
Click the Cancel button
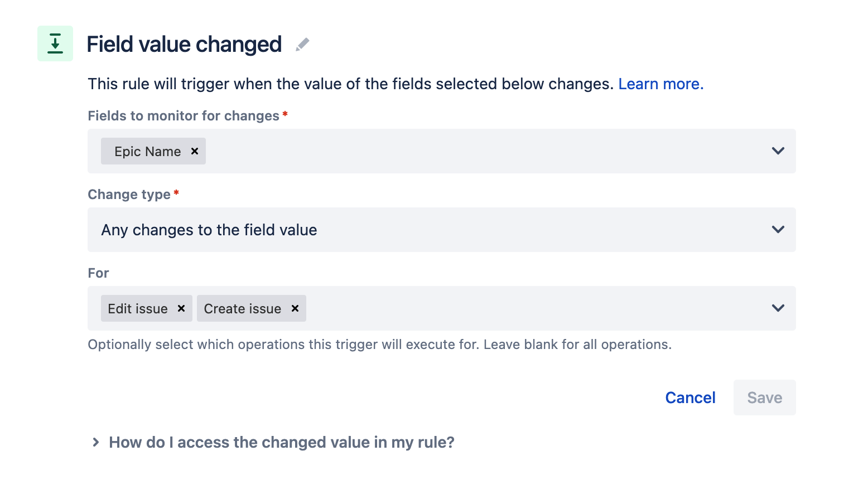point(690,398)
